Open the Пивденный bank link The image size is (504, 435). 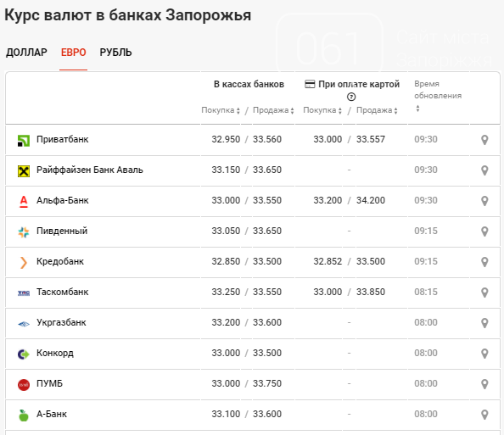[x=62, y=231]
